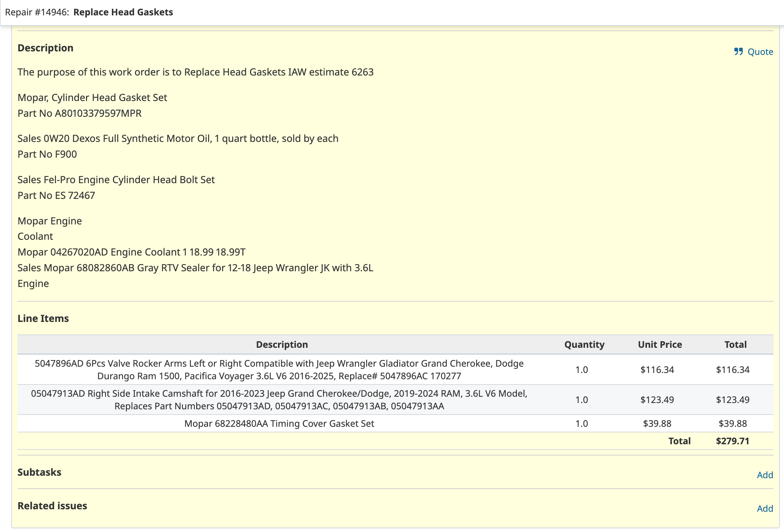Screen dimensions: 784x532
Task: Select the Right Side Intake Camshaft row
Action: 279,400
